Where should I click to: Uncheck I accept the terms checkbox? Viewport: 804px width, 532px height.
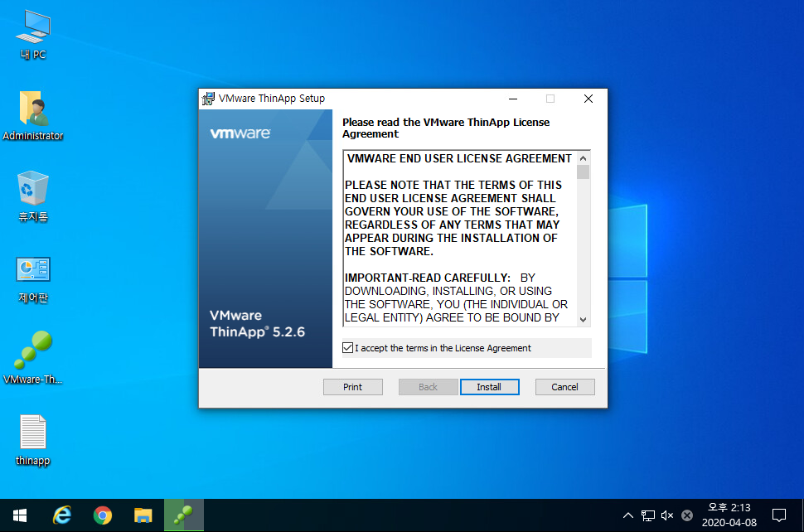(347, 348)
